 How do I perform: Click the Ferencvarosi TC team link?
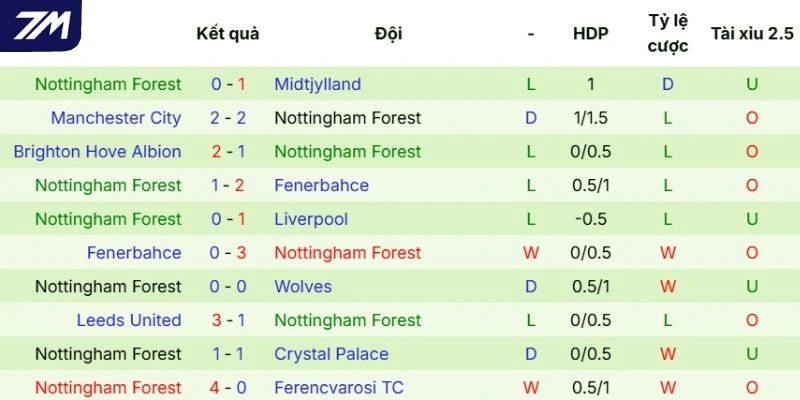click(339, 387)
